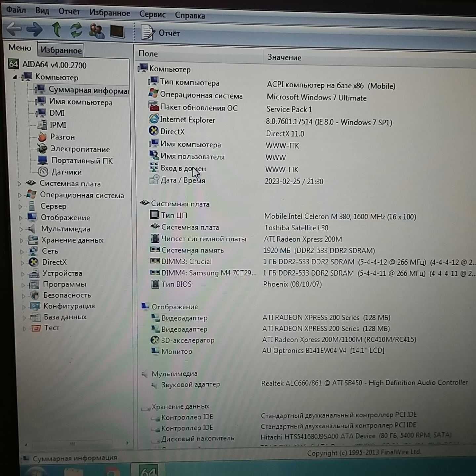Collapse the Компьютер tree node
Image resolution: width=476 pixels, height=476 pixels.
(15, 77)
